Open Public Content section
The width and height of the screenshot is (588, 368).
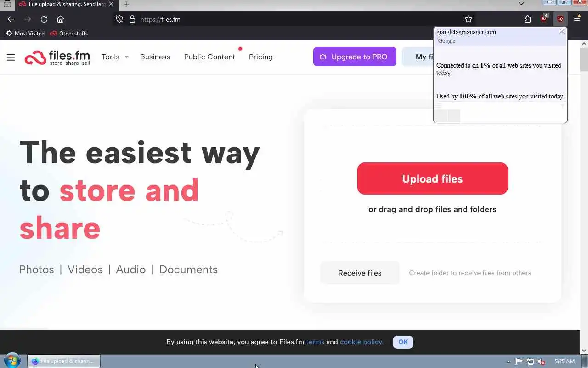coord(209,57)
